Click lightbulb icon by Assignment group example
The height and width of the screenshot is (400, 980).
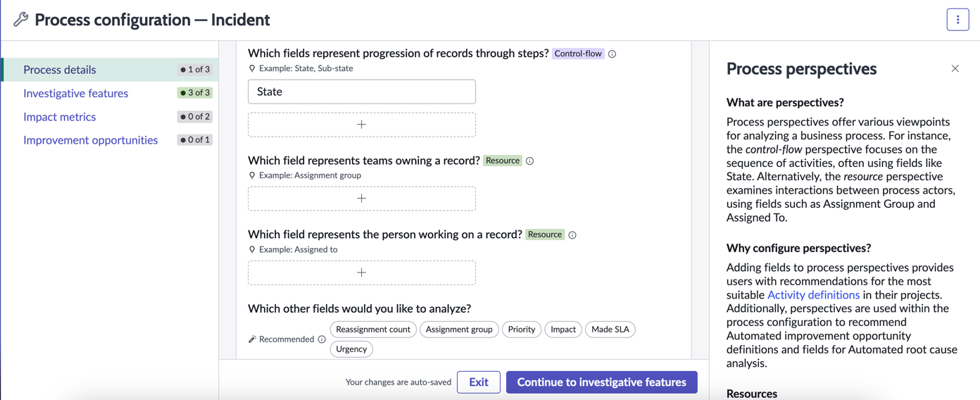[x=252, y=175]
